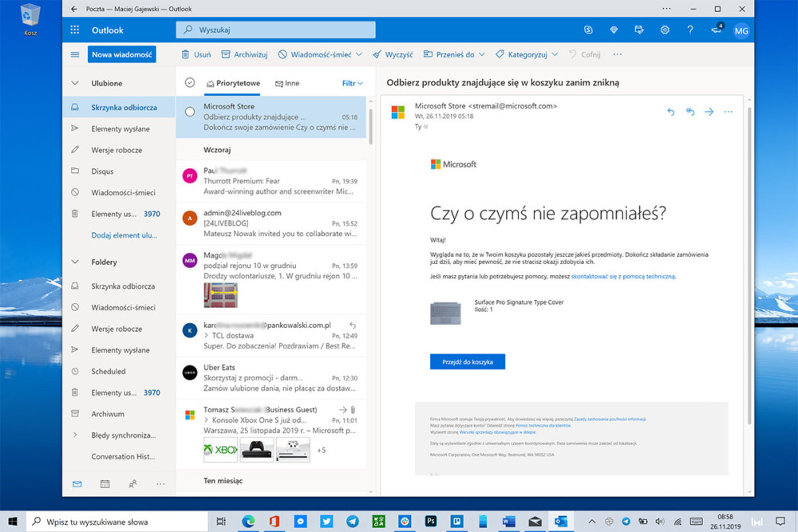798x532 pixels.
Task: Click the Przejdź do koszyka button
Action: 467,361
